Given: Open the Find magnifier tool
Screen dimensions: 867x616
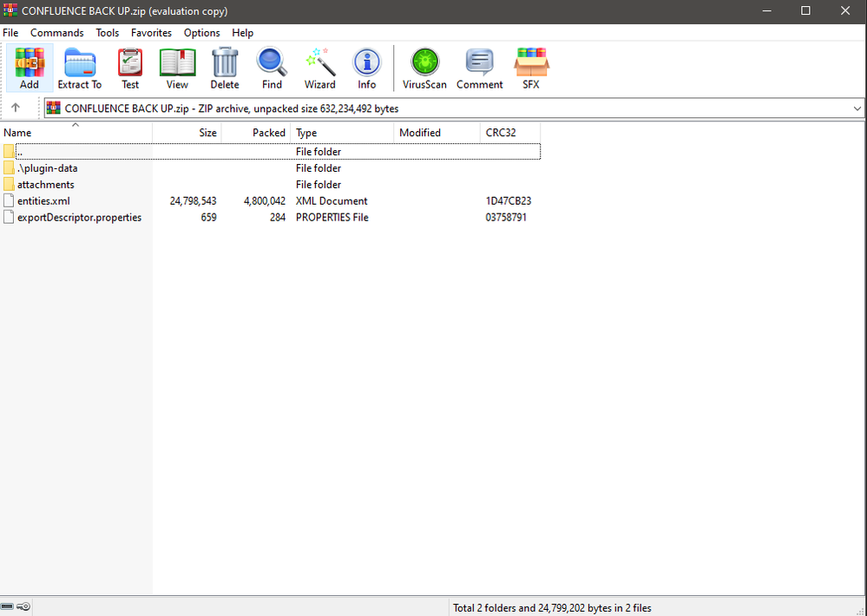Looking at the screenshot, I should (272, 68).
